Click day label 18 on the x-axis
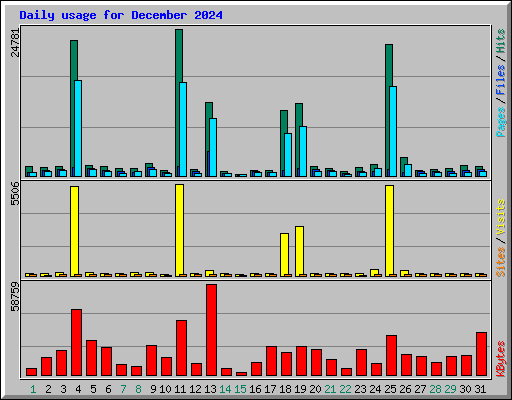Viewport: 512px width, 400px height. click(285, 389)
